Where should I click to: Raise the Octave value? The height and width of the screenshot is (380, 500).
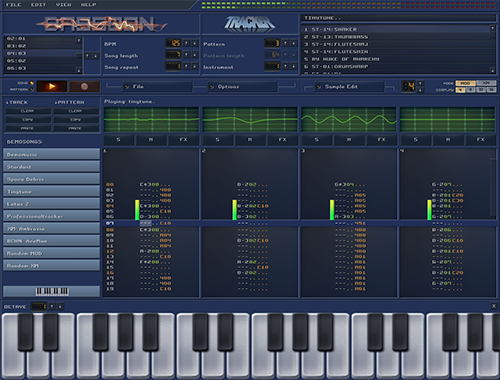(x=52, y=306)
